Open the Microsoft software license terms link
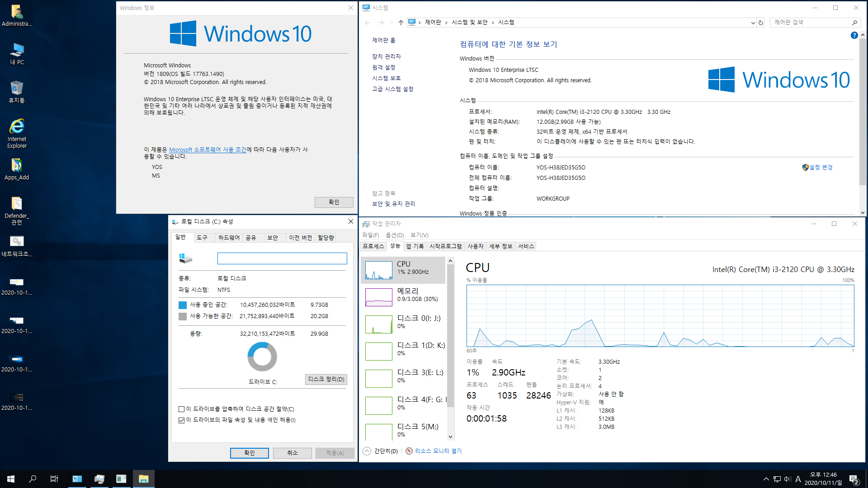 [208, 150]
